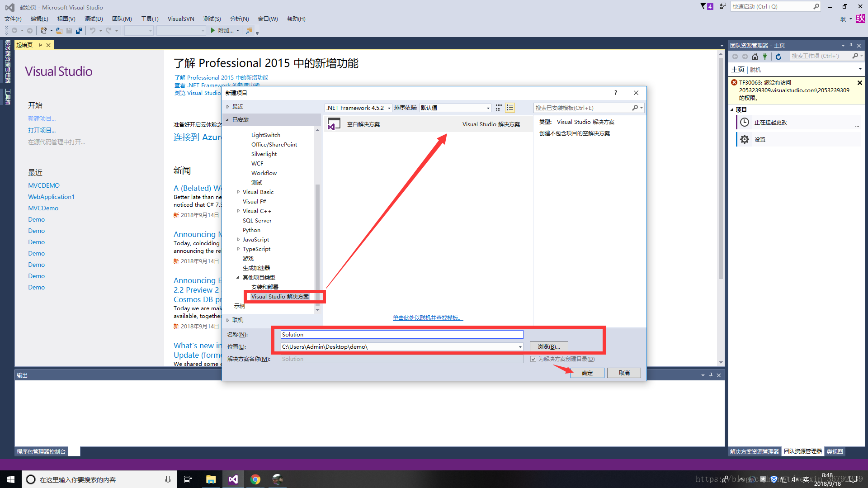The height and width of the screenshot is (488, 868).
Task: Expand the Visual C++ tree node
Action: (x=238, y=211)
